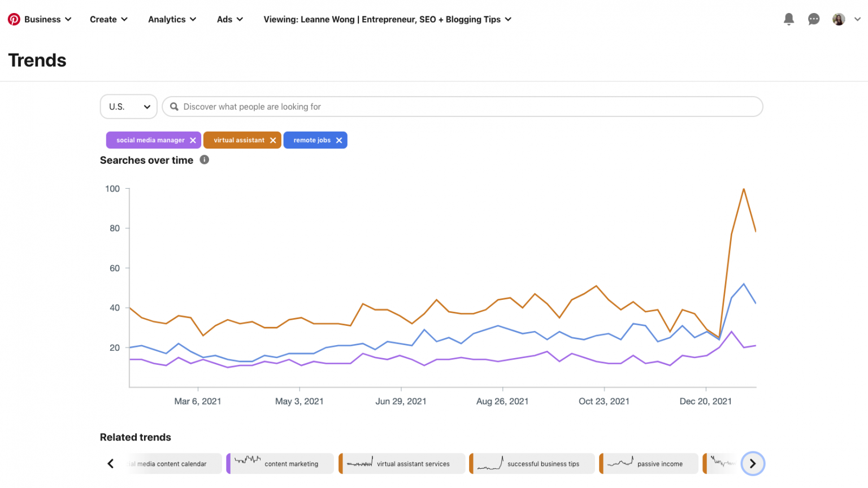Select the content marketing related trend
This screenshot has width=868, height=488.
click(x=280, y=463)
